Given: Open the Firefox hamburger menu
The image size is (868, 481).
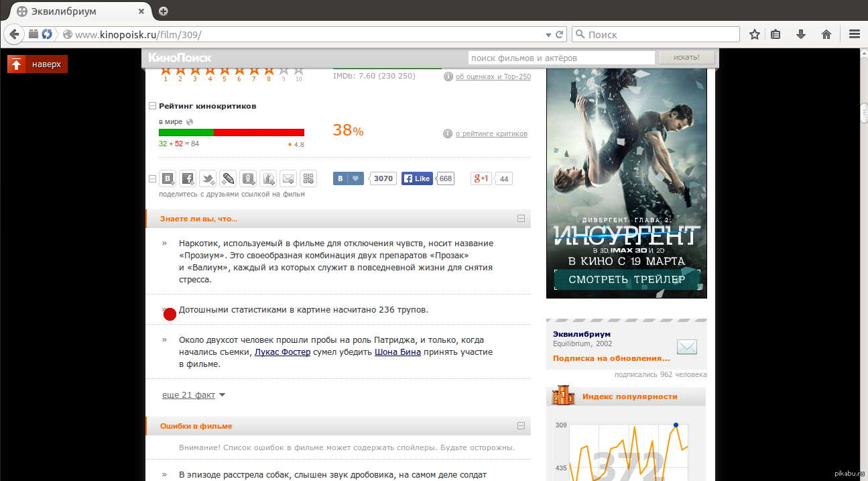Looking at the screenshot, I should [854, 34].
